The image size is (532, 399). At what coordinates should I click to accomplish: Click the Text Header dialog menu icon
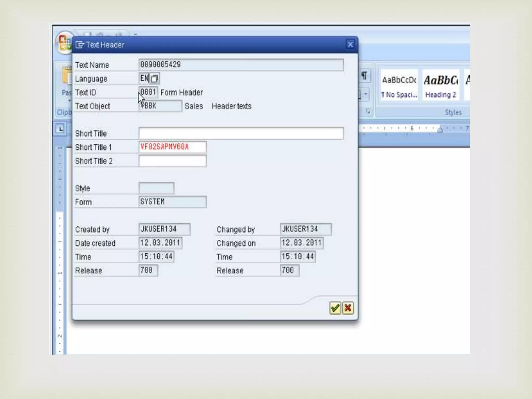coord(79,45)
